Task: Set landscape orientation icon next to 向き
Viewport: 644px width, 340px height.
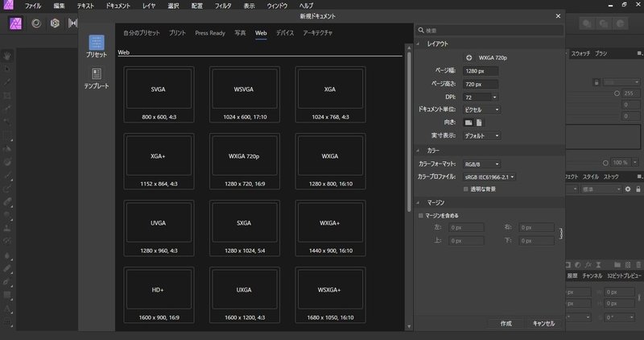Action: 469,122
